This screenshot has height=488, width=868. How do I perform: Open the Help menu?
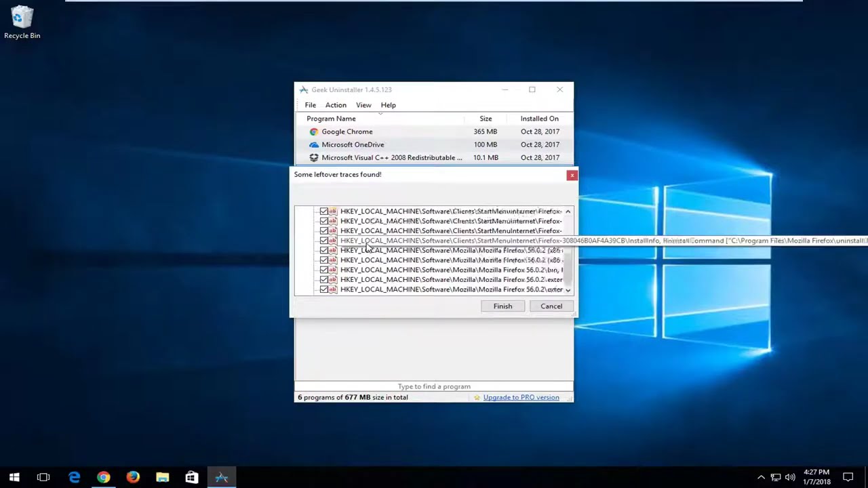click(x=388, y=105)
